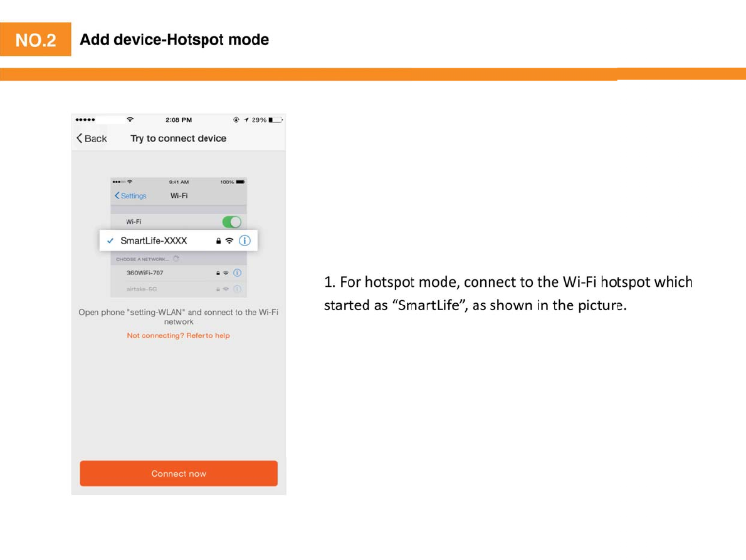Image resolution: width=746 pixels, height=560 pixels.
Task: Click the Wi-Fi signal icon on the SmartLife-XXXX row
Action: point(229,241)
